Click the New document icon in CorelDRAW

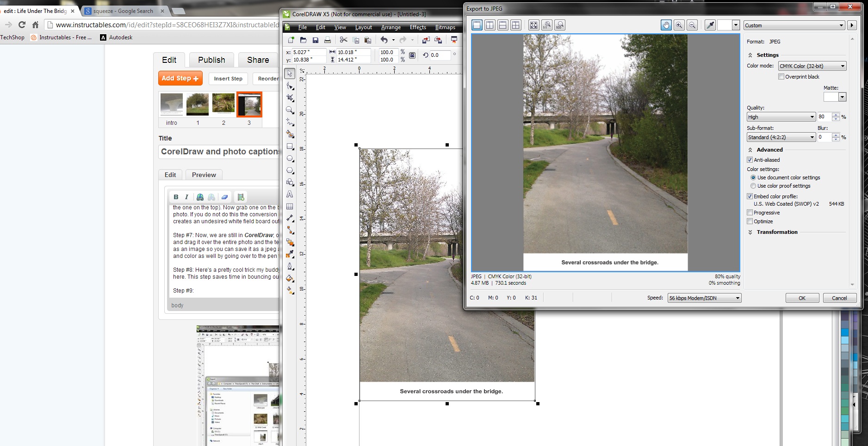pyautogui.click(x=291, y=40)
